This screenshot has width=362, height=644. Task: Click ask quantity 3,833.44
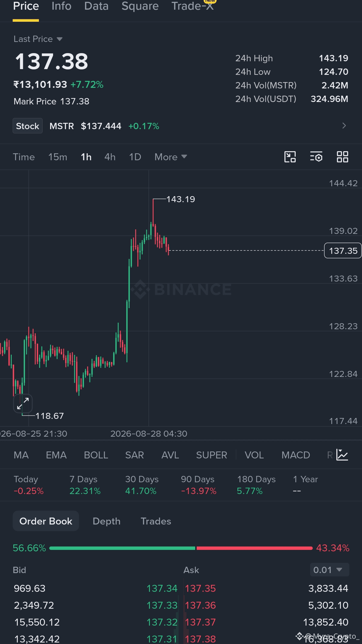click(x=328, y=588)
